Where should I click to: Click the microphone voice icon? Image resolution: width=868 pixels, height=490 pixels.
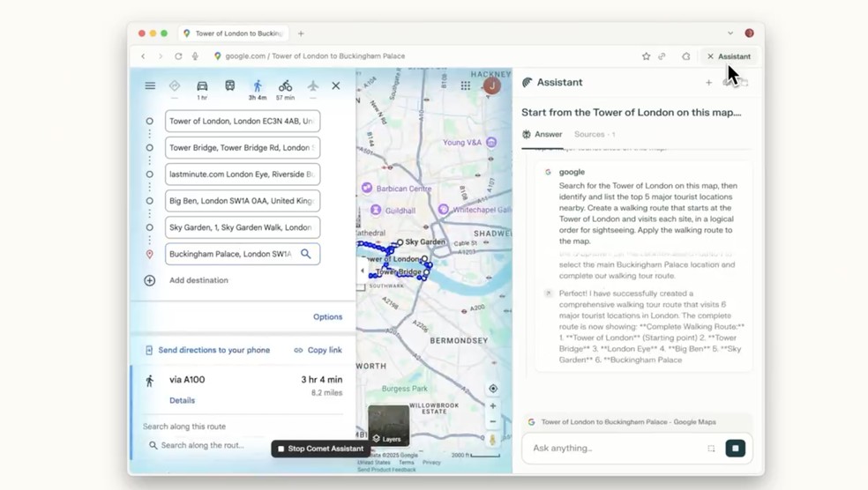click(x=195, y=56)
